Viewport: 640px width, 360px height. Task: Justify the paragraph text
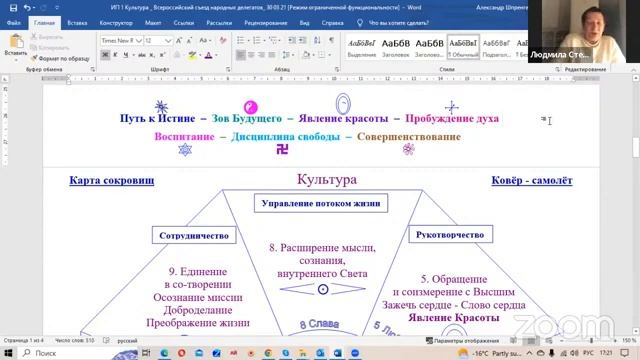(x=271, y=55)
